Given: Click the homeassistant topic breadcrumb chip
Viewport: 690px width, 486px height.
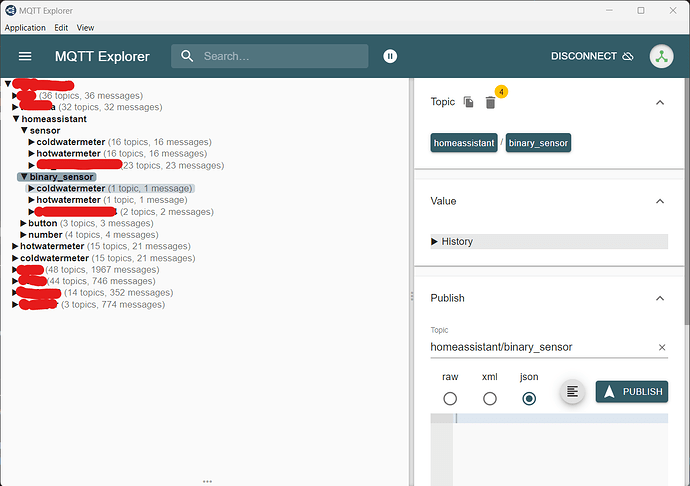Looking at the screenshot, I should pos(464,143).
